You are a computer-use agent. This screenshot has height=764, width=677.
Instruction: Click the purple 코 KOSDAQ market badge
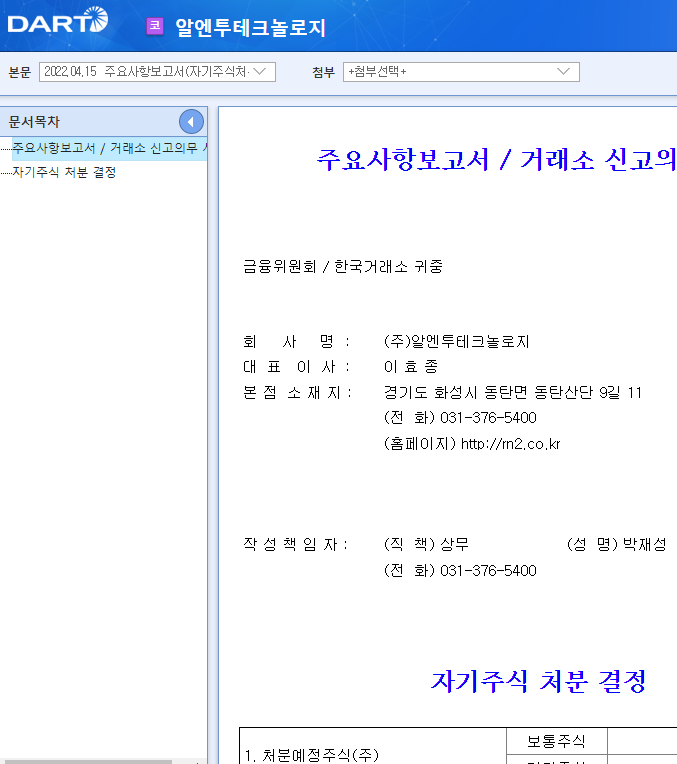point(155,26)
